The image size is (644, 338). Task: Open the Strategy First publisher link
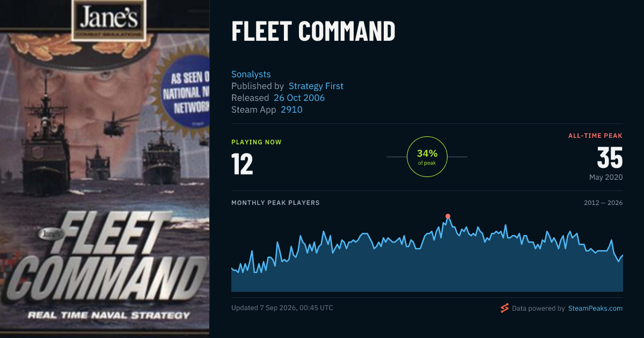tap(316, 86)
